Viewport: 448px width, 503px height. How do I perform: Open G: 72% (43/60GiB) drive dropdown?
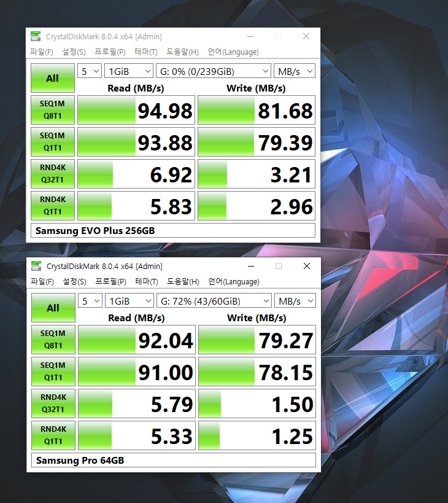click(214, 300)
